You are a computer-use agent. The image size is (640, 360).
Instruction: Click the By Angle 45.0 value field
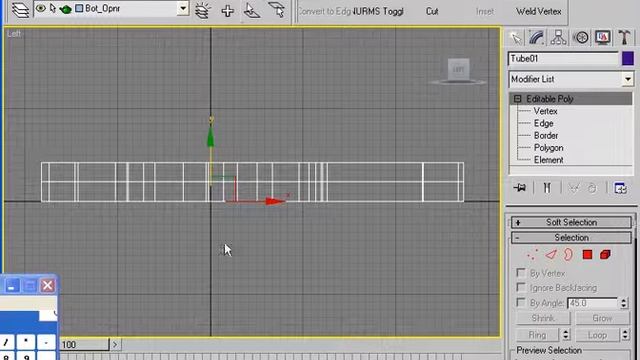[592, 303]
